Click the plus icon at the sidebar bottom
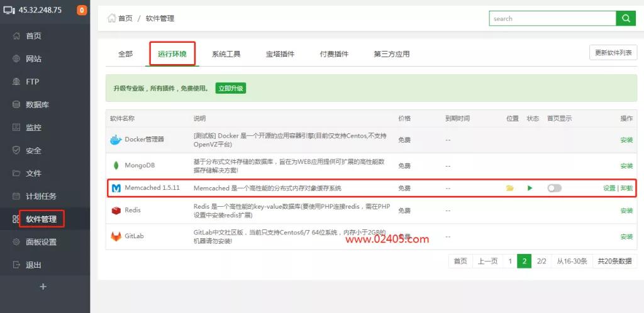This screenshot has width=644, height=313. [x=43, y=287]
